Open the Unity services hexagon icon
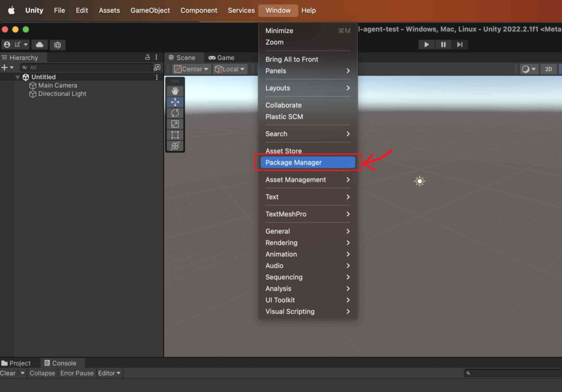 tap(57, 45)
